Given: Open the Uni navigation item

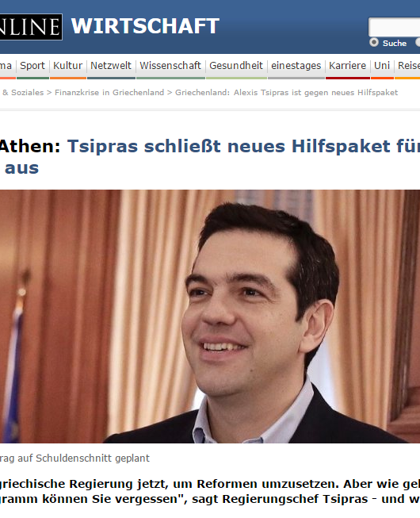Looking at the screenshot, I should pos(382,65).
